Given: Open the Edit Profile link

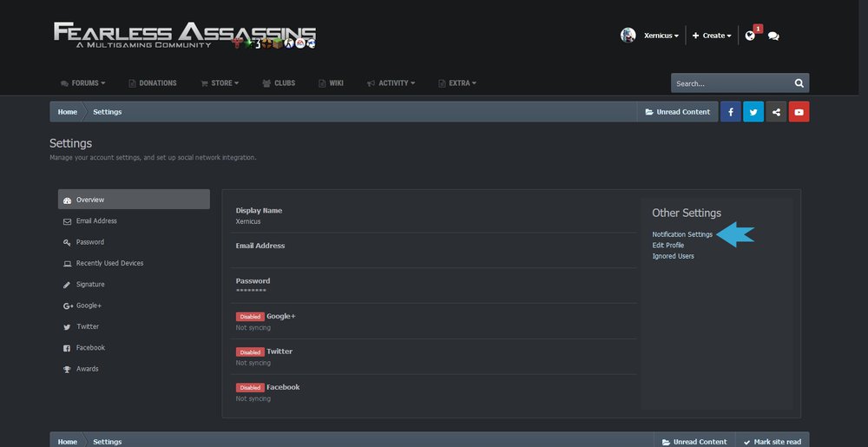Looking at the screenshot, I should 668,245.
